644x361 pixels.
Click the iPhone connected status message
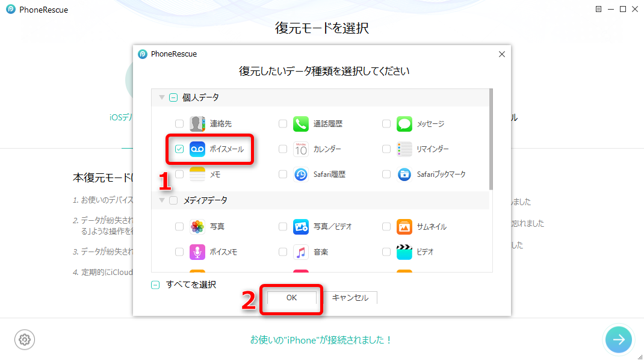[321, 340]
